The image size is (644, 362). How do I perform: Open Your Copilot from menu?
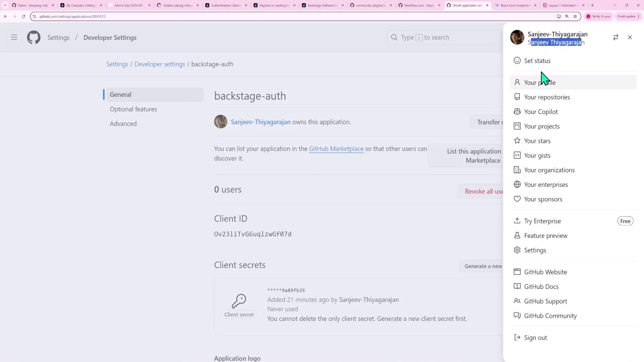click(541, 112)
